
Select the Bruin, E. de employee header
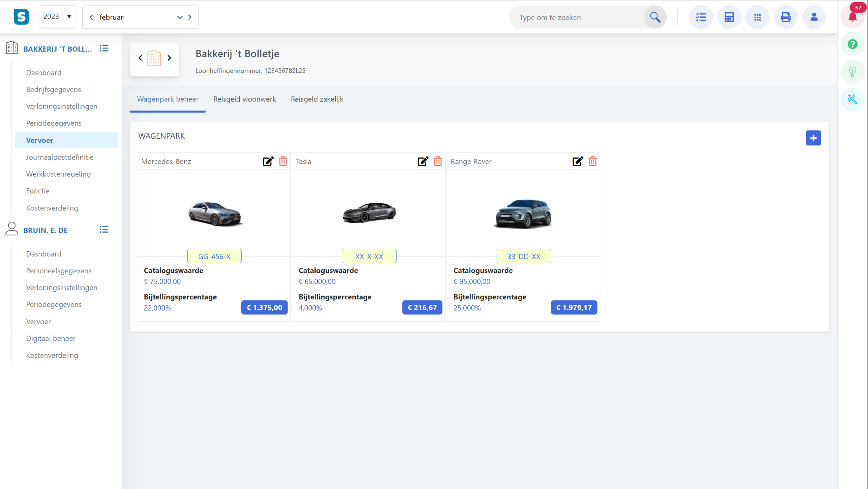point(45,230)
